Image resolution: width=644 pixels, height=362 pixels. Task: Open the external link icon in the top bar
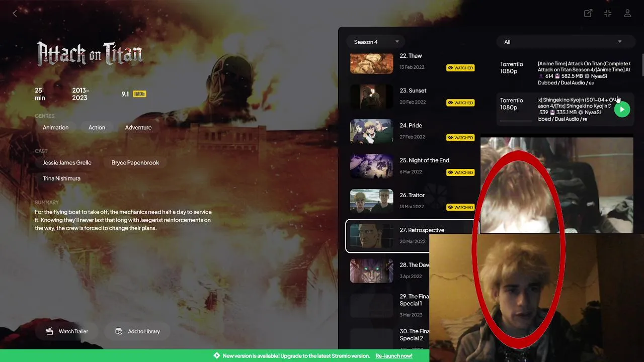(x=588, y=14)
